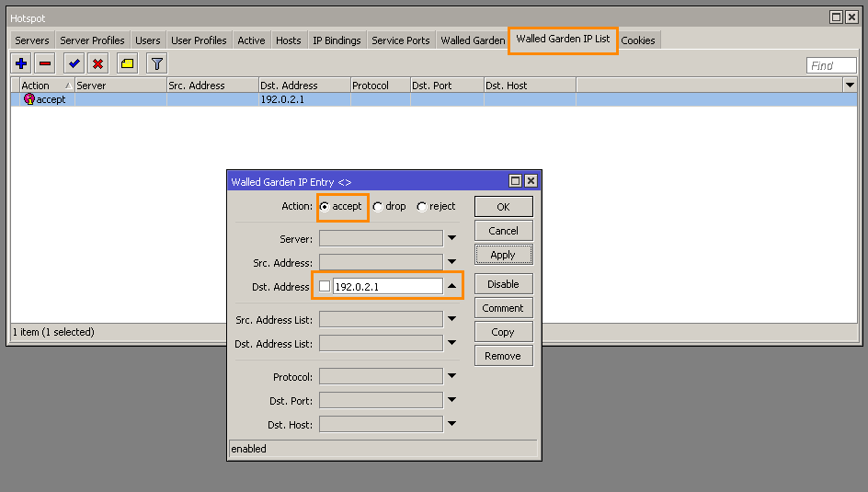Click the Dst. Address input field

click(x=386, y=287)
